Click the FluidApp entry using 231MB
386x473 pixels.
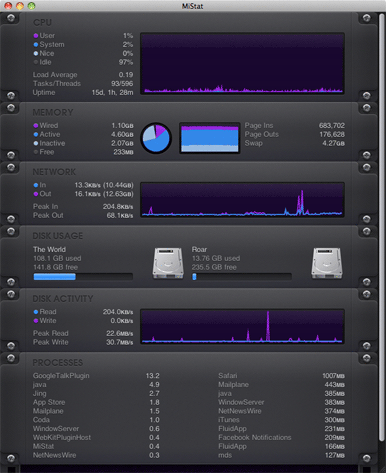281,429
